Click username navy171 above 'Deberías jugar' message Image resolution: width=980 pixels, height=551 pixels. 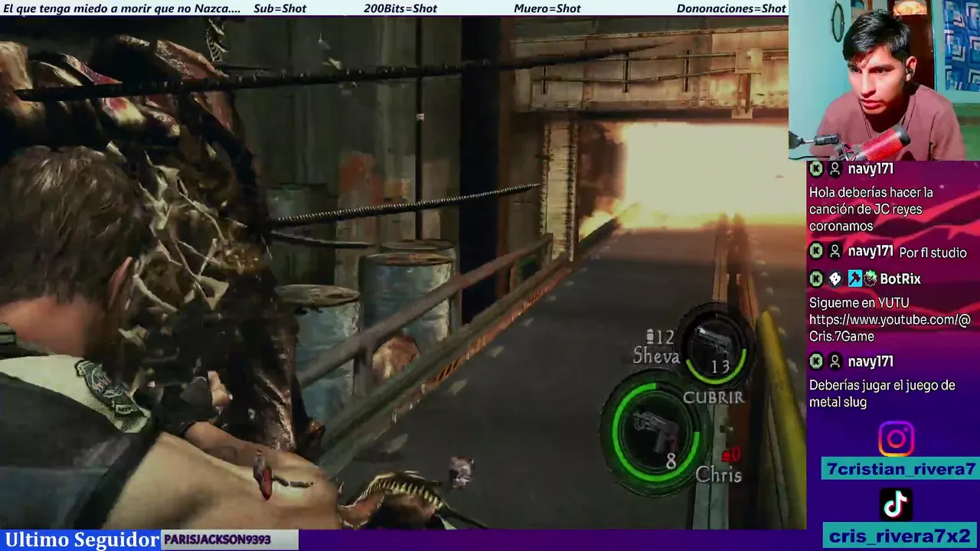[871, 361]
